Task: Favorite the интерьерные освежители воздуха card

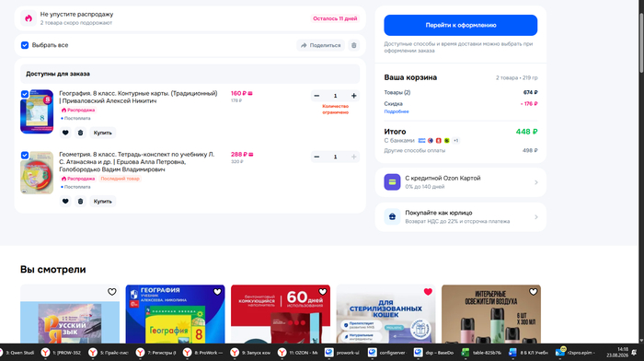Action: [x=533, y=292]
